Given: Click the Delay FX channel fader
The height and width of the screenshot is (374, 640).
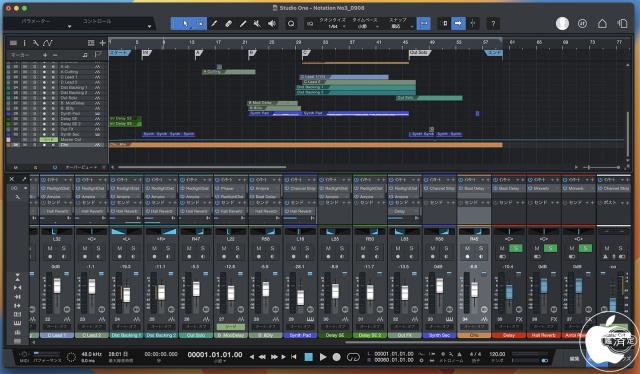Looking at the screenshot, I should tap(509, 291).
